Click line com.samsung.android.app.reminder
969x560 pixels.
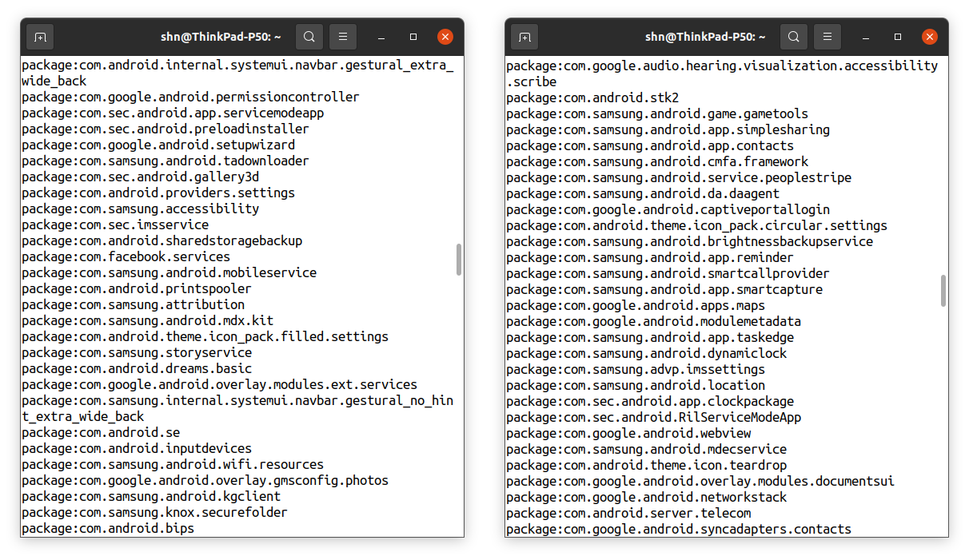[x=650, y=258]
